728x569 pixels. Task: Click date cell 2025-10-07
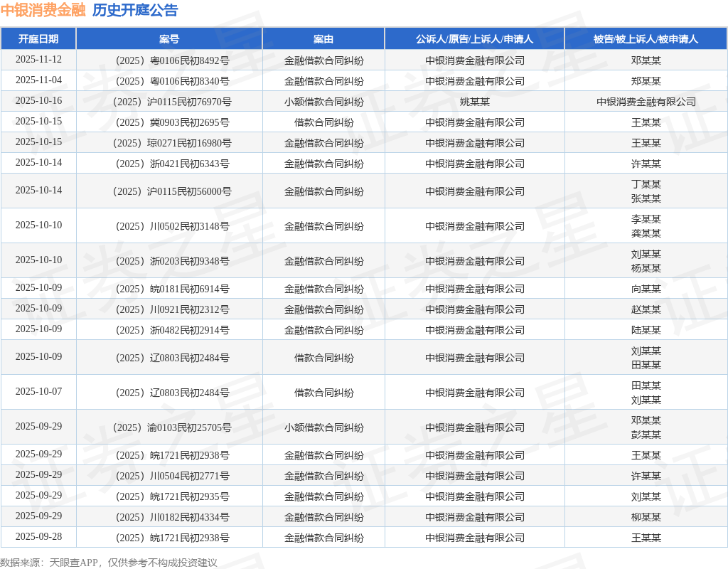38,392
